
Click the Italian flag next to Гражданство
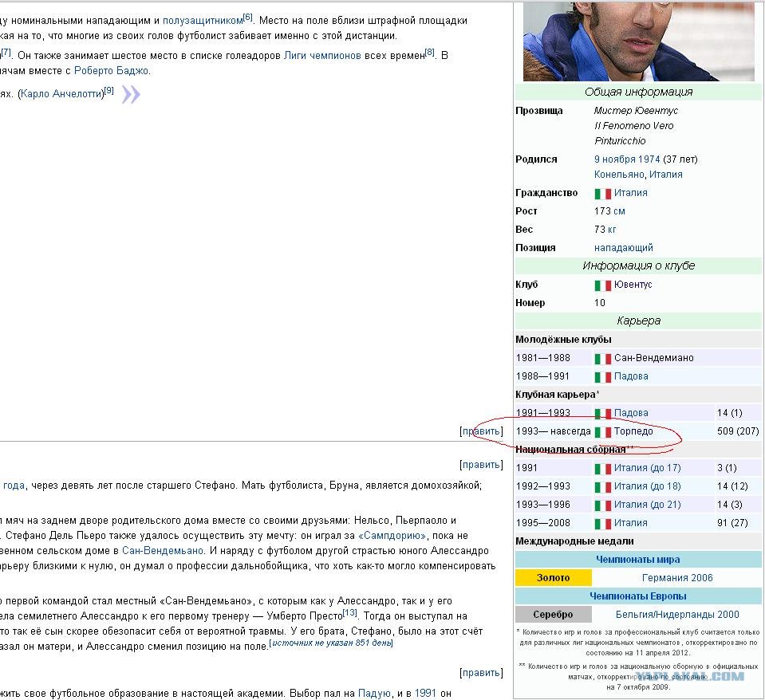coord(602,194)
